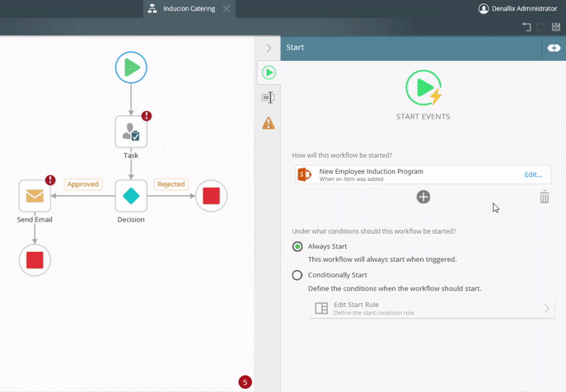Toggle the panel expand button beside Start header
566x392 pixels.
(554, 49)
